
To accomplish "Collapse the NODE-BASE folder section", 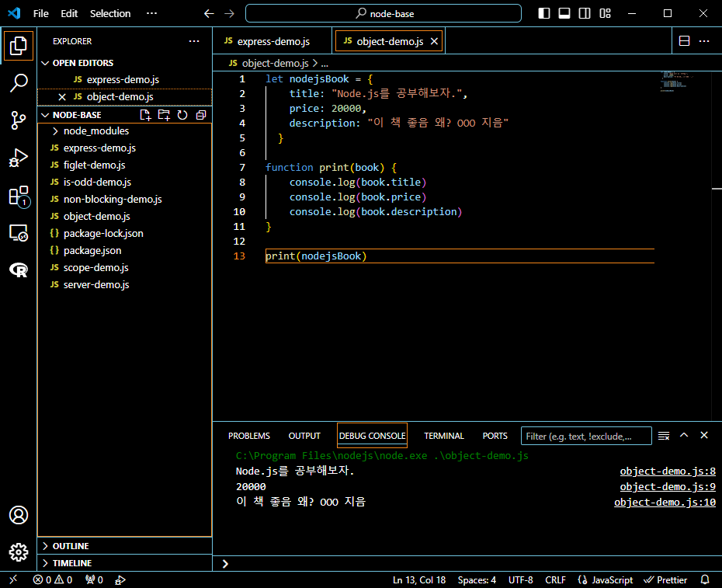I will 45,115.
